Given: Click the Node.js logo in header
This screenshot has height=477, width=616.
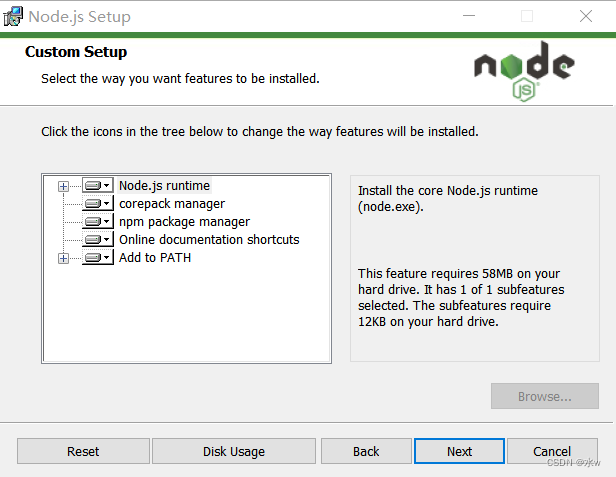Looking at the screenshot, I should [x=524, y=72].
